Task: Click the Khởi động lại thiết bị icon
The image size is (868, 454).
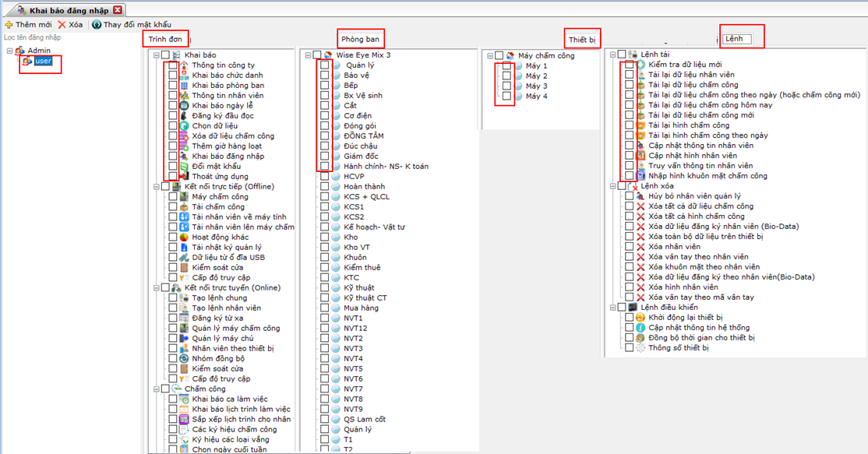Action: [x=640, y=318]
